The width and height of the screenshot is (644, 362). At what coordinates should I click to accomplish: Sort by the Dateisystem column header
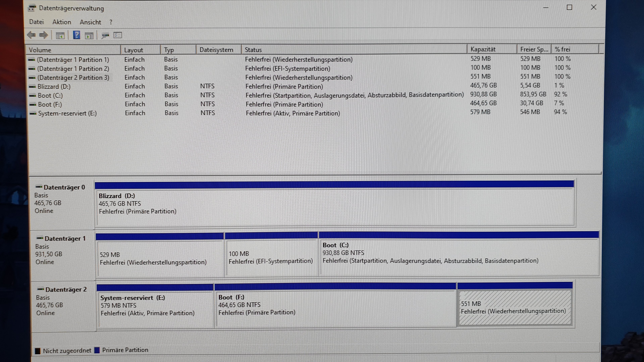216,50
